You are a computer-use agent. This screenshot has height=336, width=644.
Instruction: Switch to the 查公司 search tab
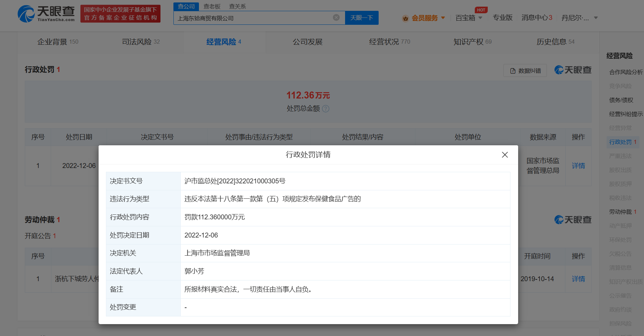coord(186,6)
